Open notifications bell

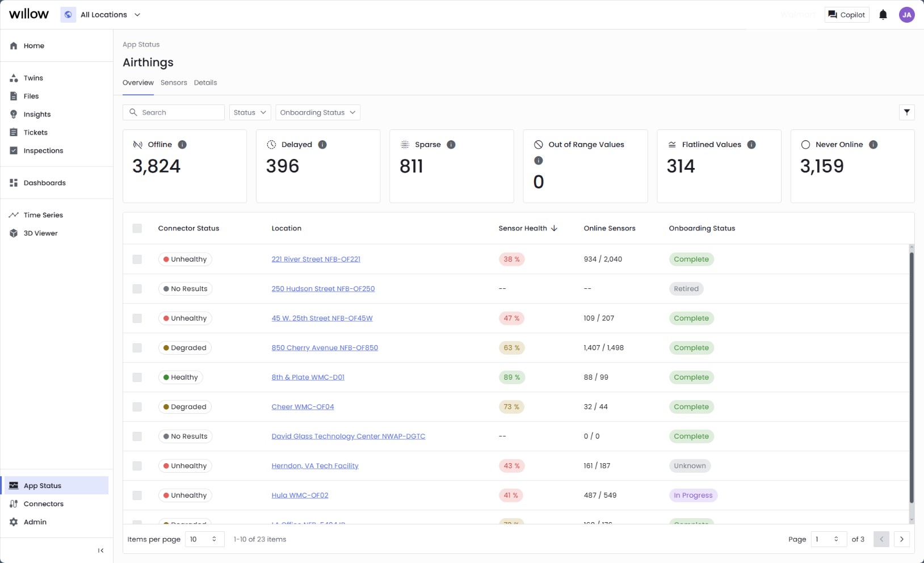point(882,14)
